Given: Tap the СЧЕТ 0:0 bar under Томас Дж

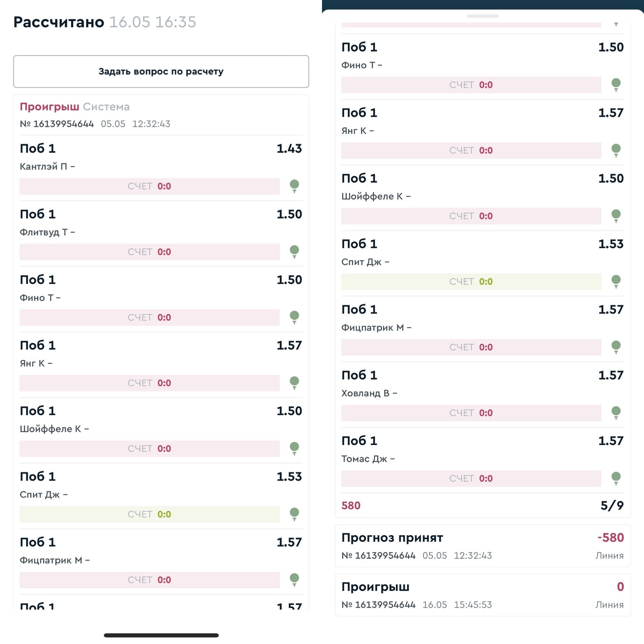Looking at the screenshot, I should pyautogui.click(x=471, y=478).
